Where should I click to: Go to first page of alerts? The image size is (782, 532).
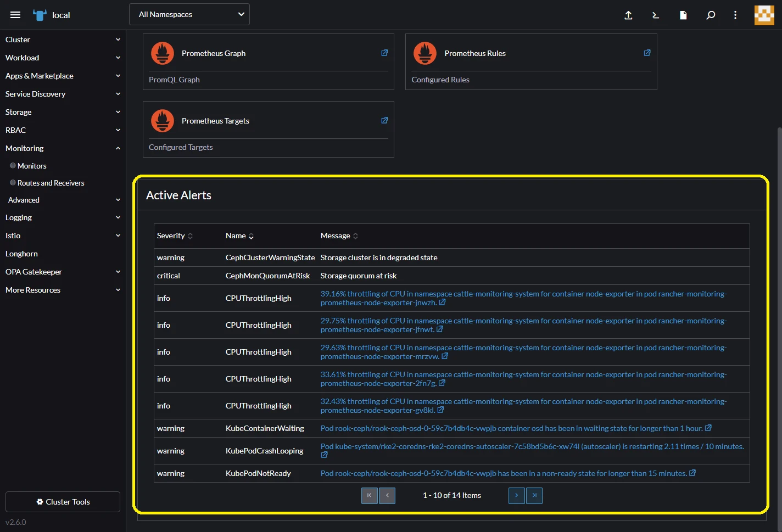click(x=369, y=496)
